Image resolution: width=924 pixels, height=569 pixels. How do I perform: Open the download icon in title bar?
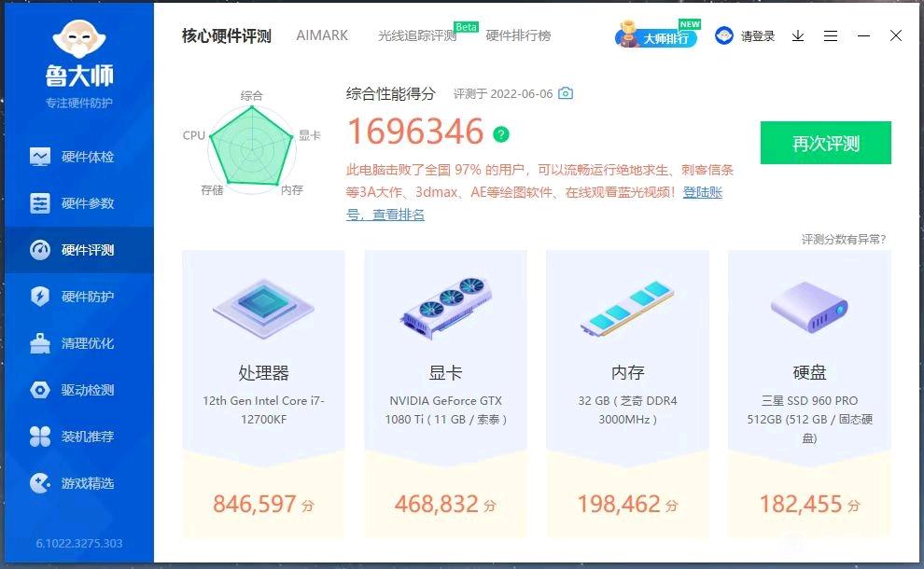pyautogui.click(x=798, y=36)
